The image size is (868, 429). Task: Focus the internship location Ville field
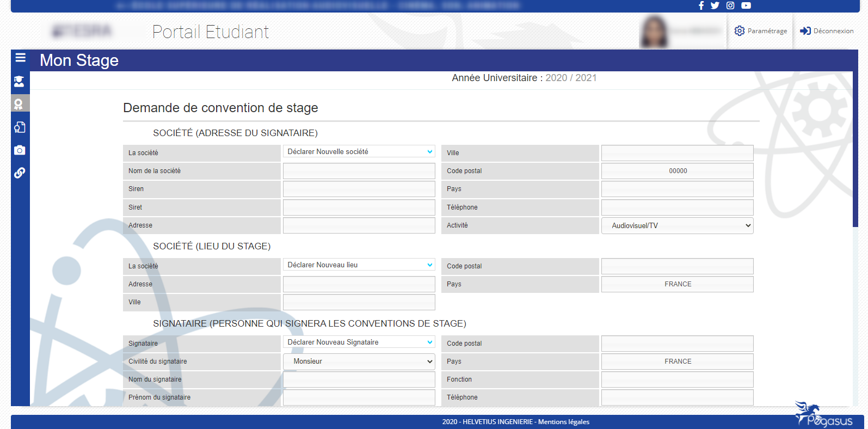(x=359, y=302)
